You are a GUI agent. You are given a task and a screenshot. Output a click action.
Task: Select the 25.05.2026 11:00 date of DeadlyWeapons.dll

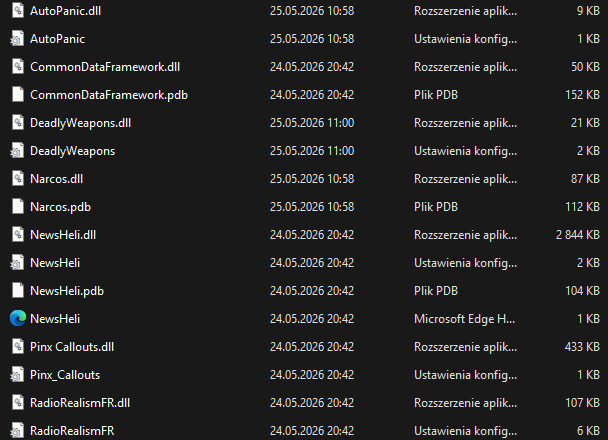312,123
